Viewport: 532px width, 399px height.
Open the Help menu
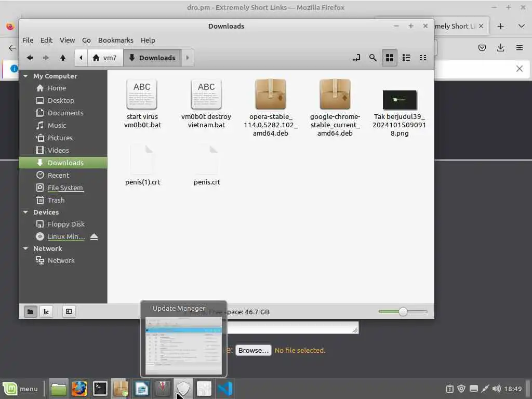click(148, 40)
